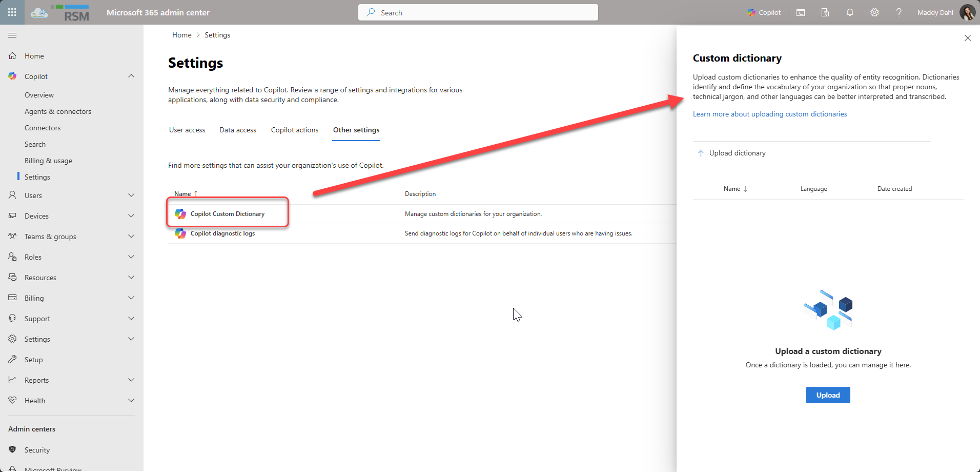Expand the sidebar Settings section chevron
980x472 pixels.
click(131, 339)
